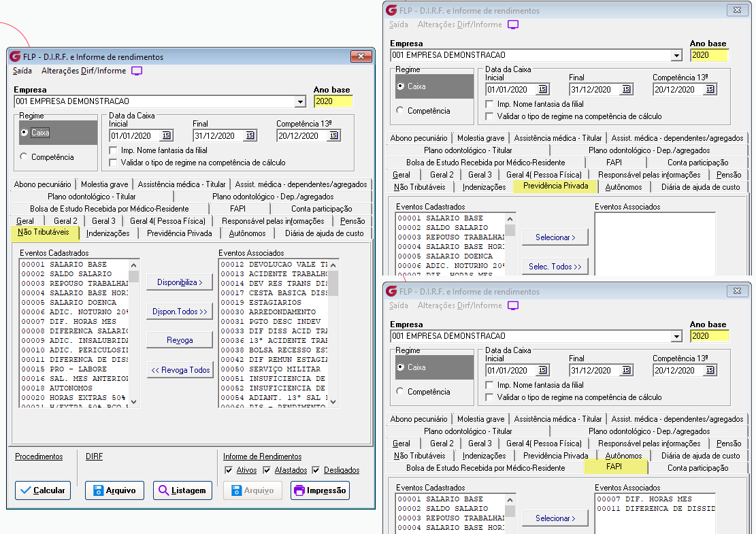Toggle the Desligados checkbox
756x534 pixels.
[316, 470]
